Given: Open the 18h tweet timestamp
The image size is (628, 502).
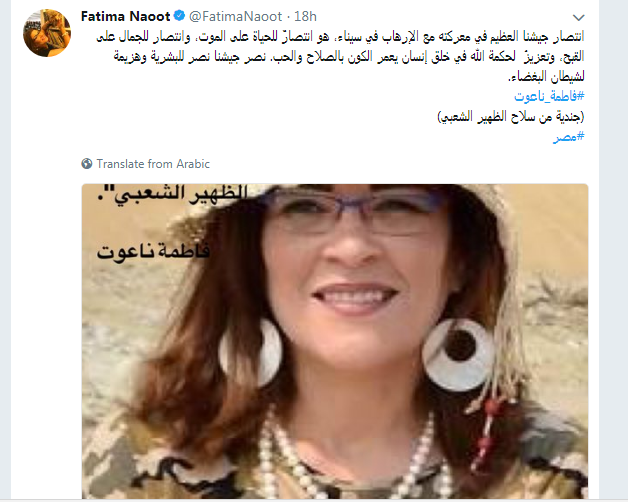Looking at the screenshot, I should pos(305,16).
